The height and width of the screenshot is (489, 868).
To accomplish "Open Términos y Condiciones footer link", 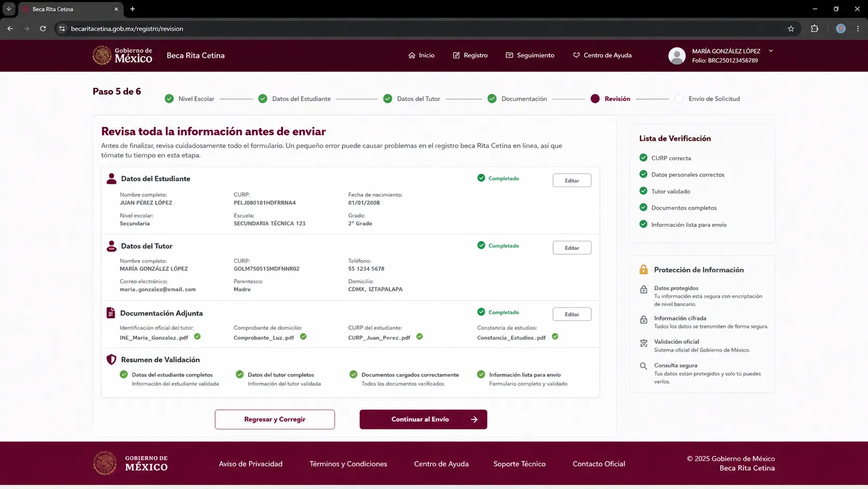I will [348, 464].
